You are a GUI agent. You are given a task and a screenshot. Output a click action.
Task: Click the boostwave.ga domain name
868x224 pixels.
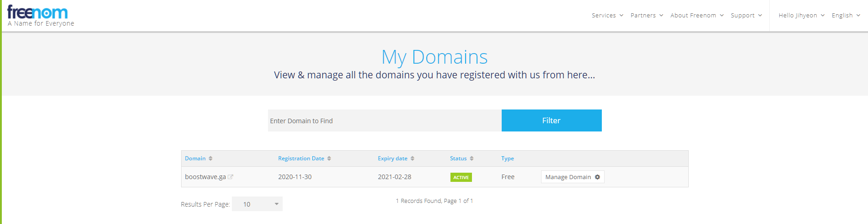(205, 177)
